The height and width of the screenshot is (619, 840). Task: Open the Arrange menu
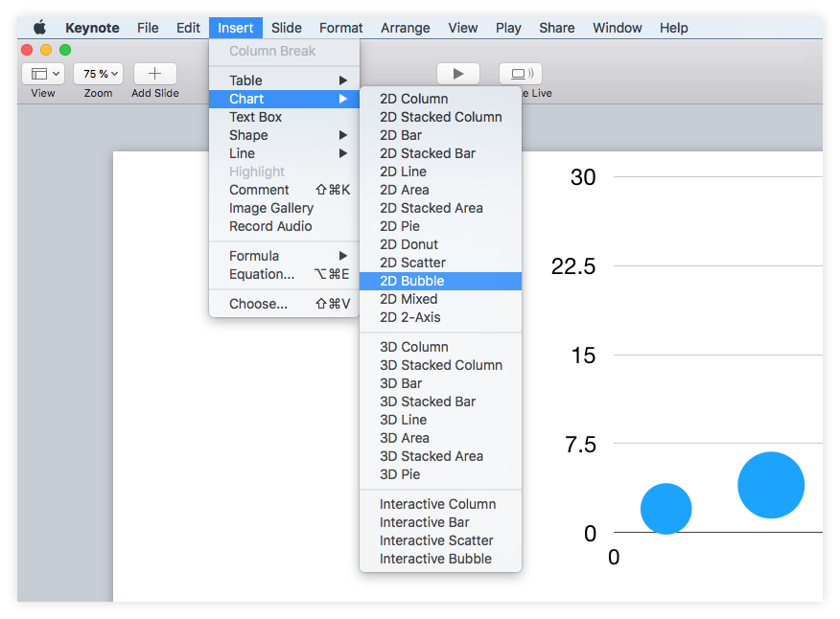click(x=405, y=27)
